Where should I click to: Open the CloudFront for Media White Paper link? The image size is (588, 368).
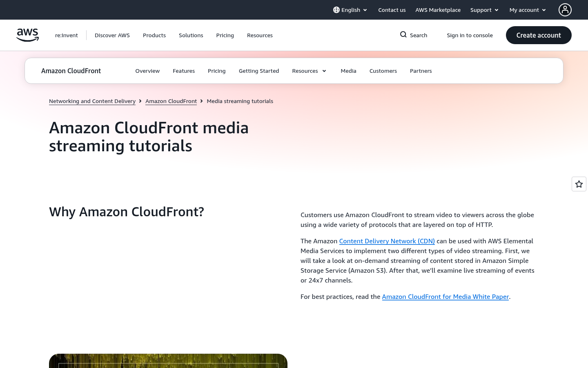coord(445,296)
